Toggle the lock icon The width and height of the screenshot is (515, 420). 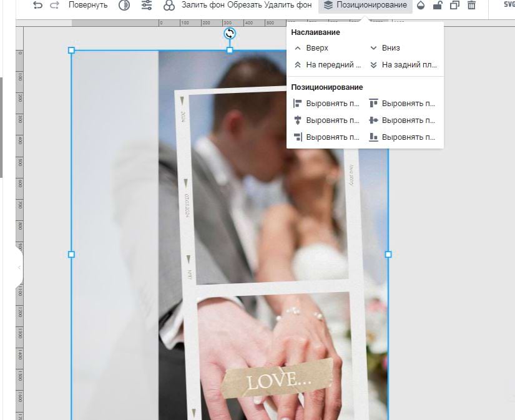tap(438, 5)
